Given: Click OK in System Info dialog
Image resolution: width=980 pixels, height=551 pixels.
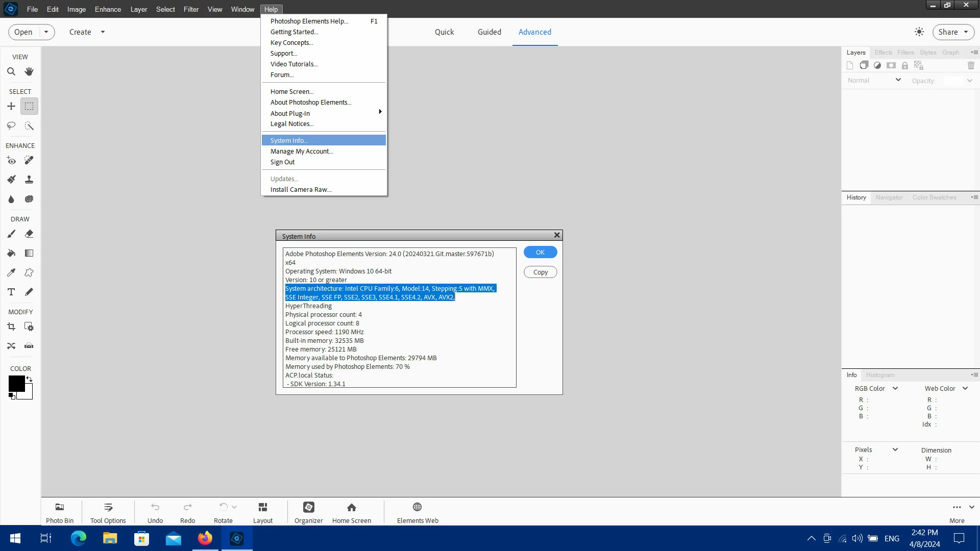Looking at the screenshot, I should pos(540,252).
